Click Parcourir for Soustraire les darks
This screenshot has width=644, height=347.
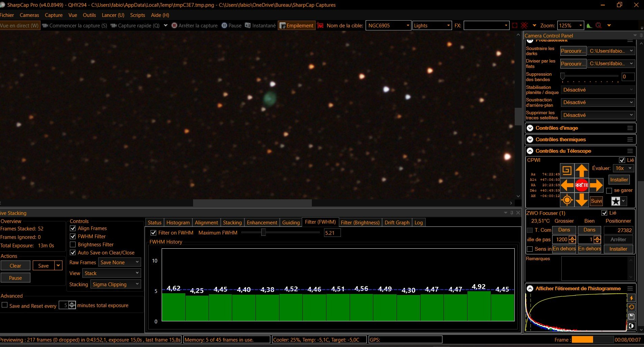[573, 51]
